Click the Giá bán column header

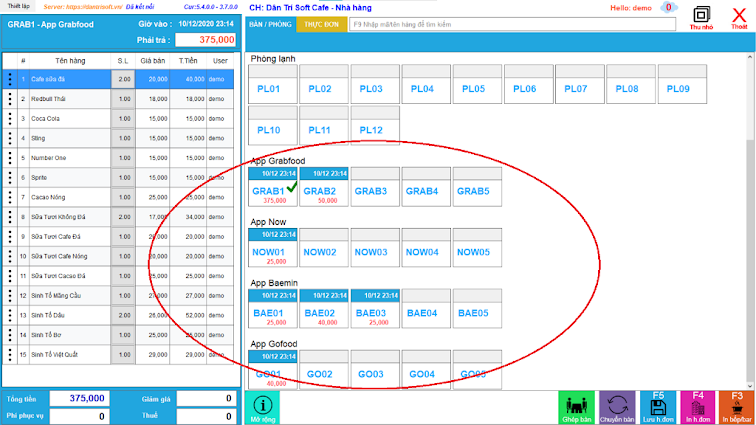[153, 61]
